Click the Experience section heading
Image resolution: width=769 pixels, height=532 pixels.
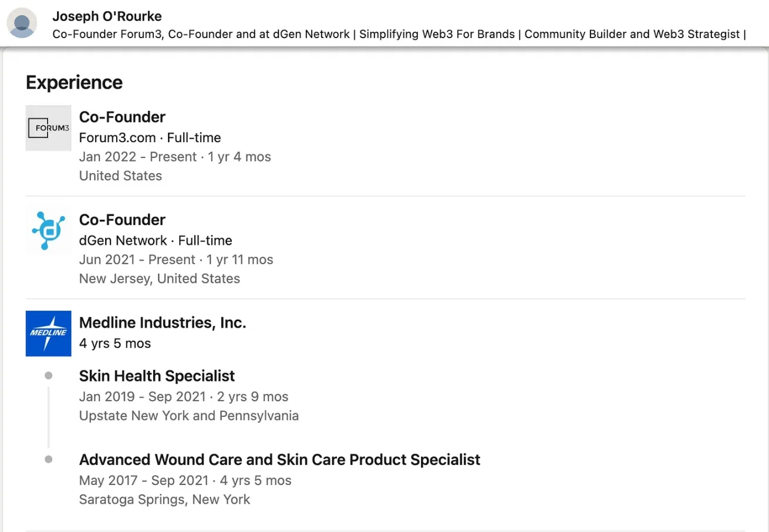(74, 82)
